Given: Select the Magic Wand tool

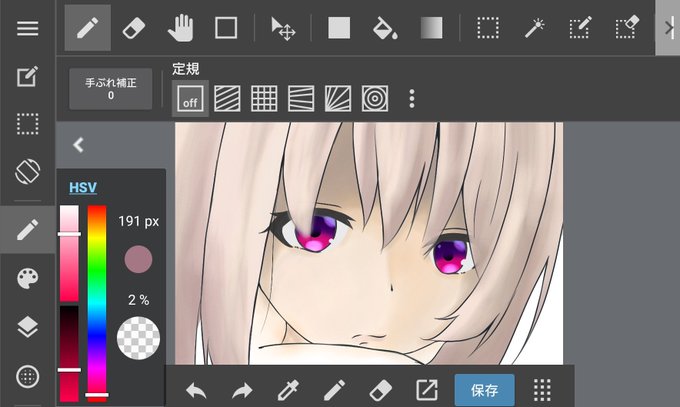Looking at the screenshot, I should click(534, 28).
